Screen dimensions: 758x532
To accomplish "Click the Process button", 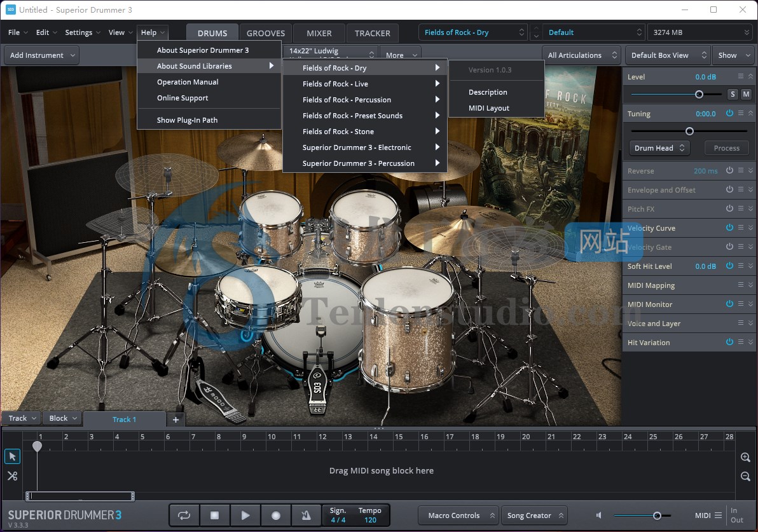I will click(727, 148).
